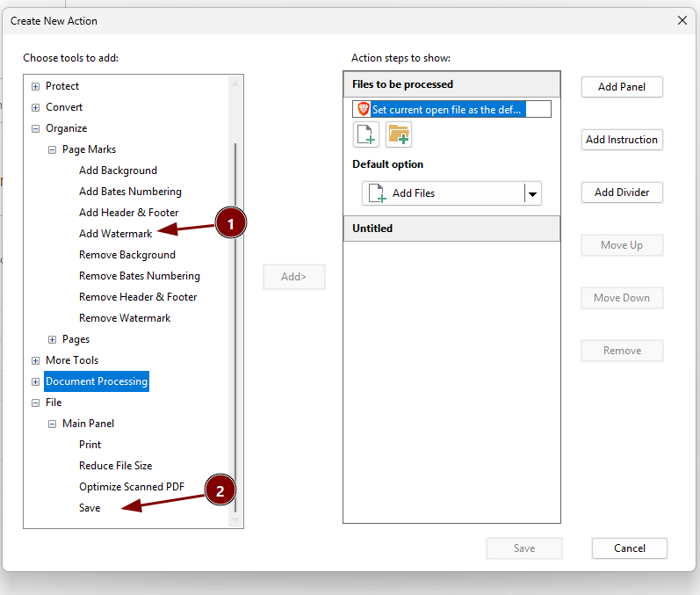Image resolution: width=700 pixels, height=595 pixels.
Task: Click the tools tree scroll up arrow
Action: [x=235, y=83]
